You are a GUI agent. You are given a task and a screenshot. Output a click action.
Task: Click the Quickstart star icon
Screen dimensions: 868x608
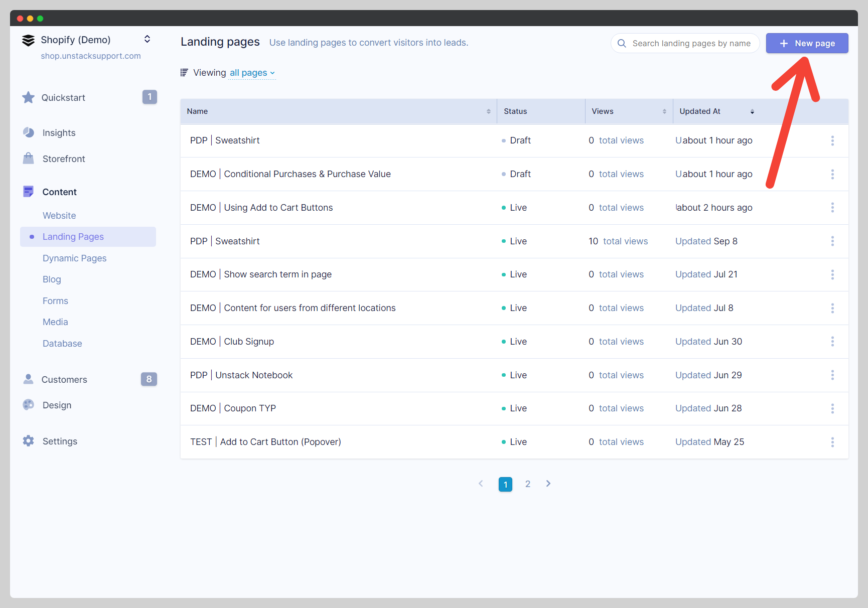click(28, 97)
